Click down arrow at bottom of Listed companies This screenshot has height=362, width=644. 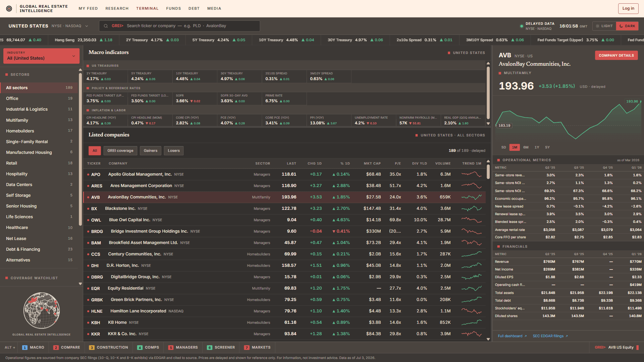tap(488, 339)
